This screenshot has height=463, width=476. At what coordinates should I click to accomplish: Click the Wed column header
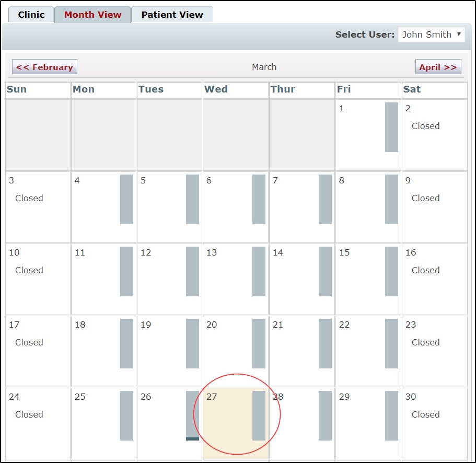(216, 89)
